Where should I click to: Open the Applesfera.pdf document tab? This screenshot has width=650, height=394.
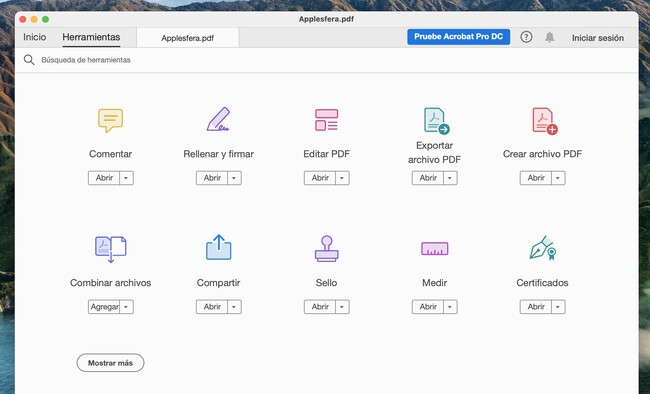(187, 38)
